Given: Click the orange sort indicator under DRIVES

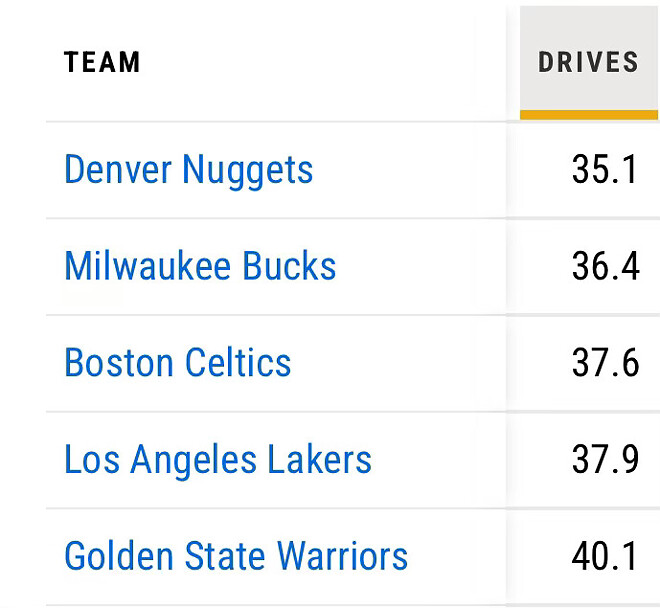Looking at the screenshot, I should click(588, 115).
